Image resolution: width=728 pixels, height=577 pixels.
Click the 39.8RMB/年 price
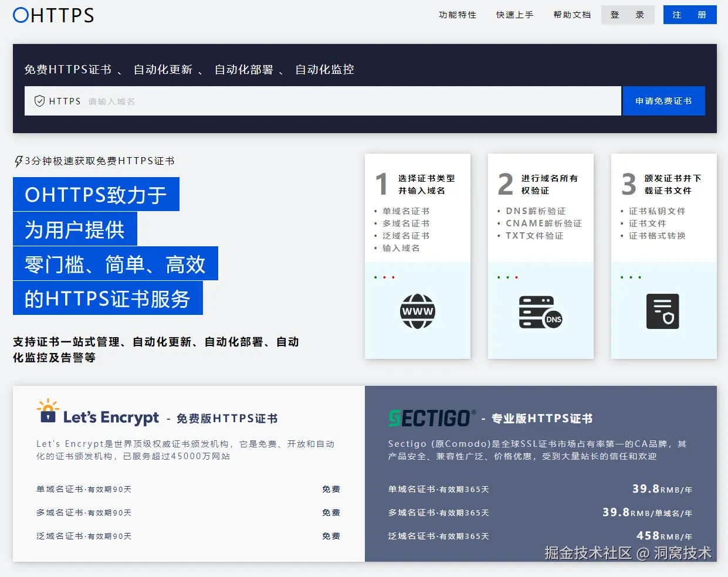point(662,489)
